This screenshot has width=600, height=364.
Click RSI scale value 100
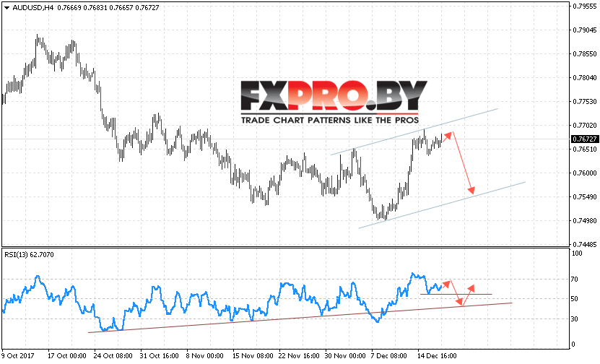576,253
